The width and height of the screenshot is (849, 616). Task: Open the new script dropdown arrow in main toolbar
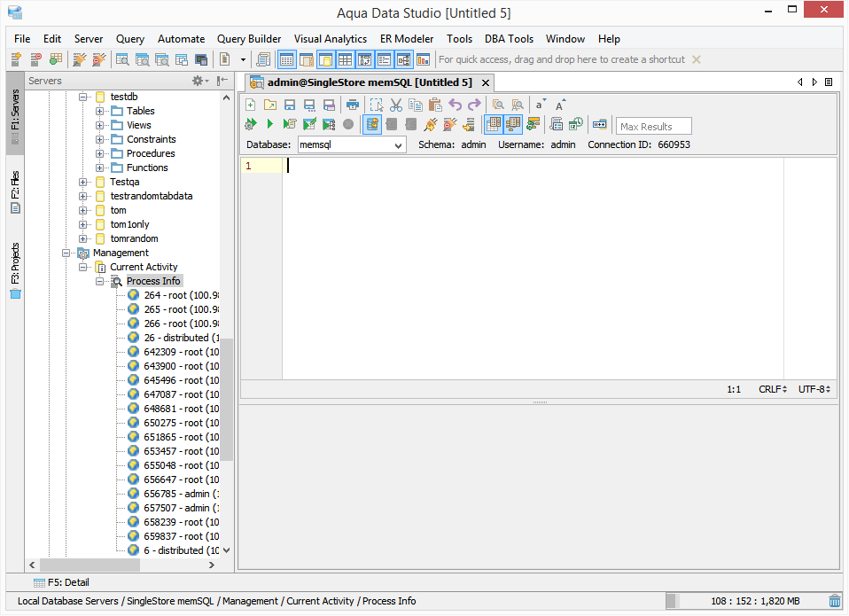pos(243,59)
